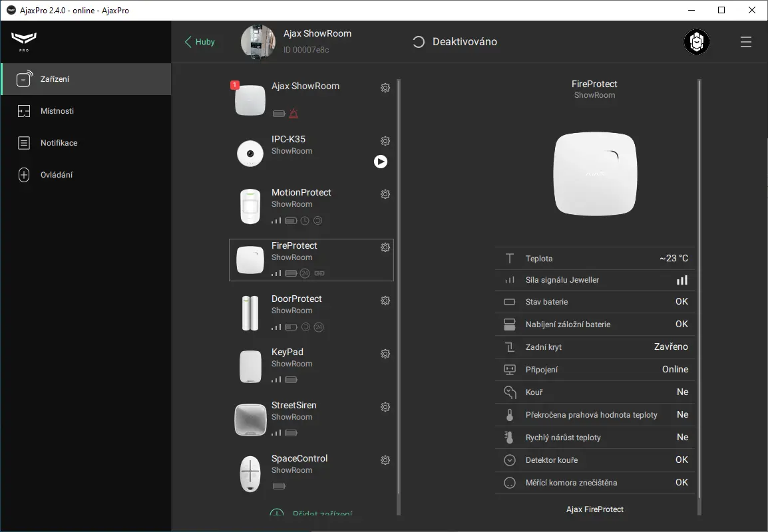This screenshot has width=768, height=532.
Task: Click the MotionProtect device thumbnail
Action: (250, 207)
